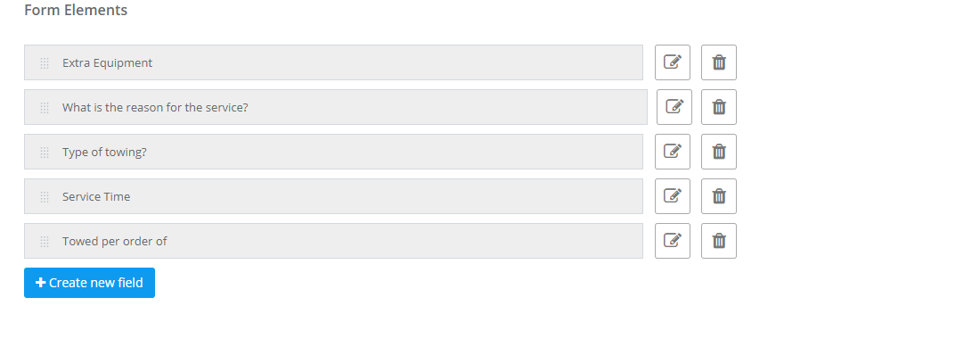Edit the Service Time field
980x347 pixels.
(x=673, y=196)
